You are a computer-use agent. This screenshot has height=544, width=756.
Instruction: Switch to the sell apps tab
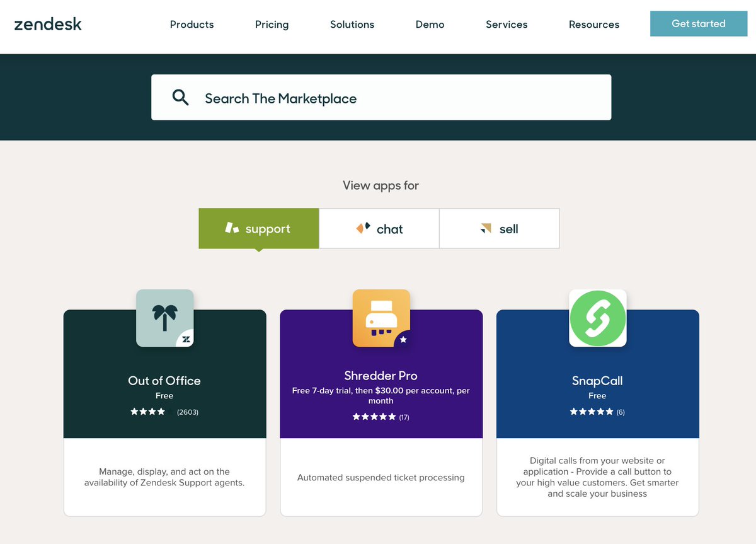click(500, 228)
